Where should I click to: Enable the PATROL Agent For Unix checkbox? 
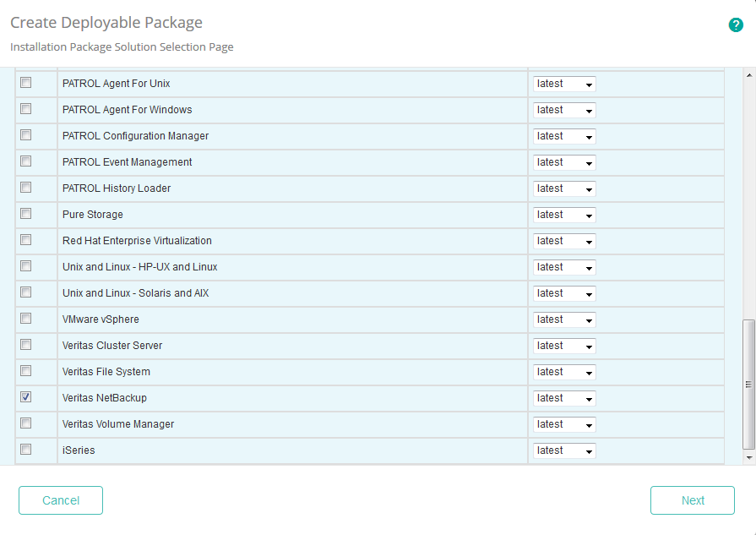(25, 83)
